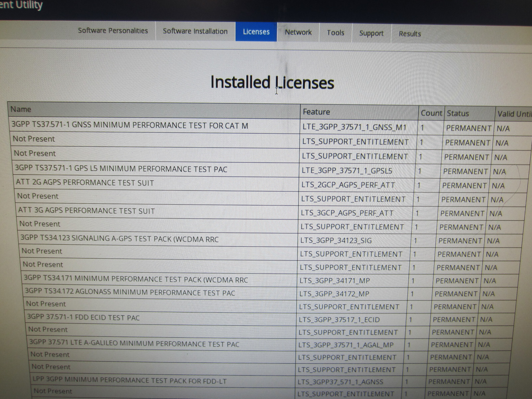Select N/A value in LTS_2GCP_AGPS_PERF_ATT row
This screenshot has height=399, width=532.
pos(498,186)
